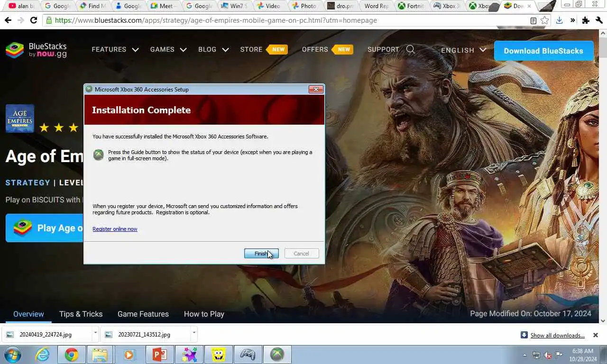Click the browser Back arrow

(x=8, y=20)
